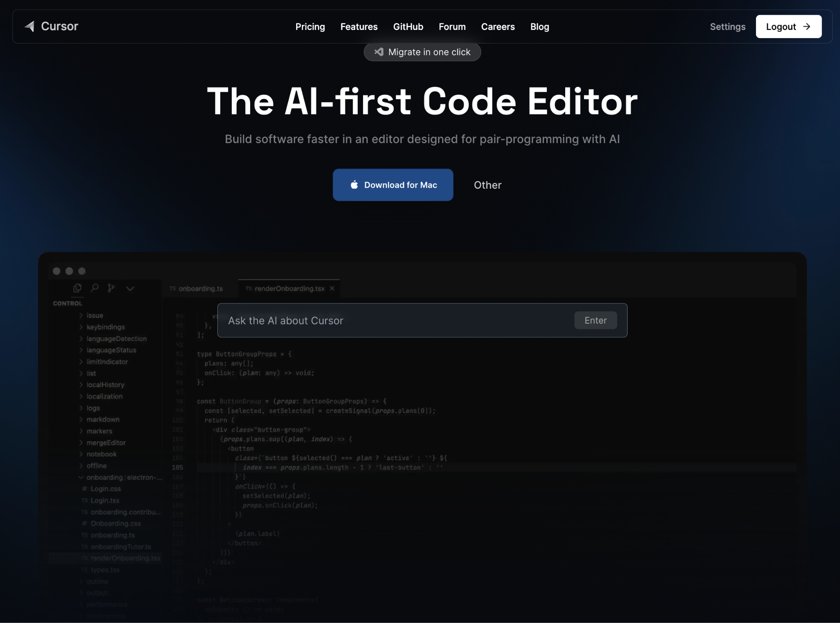This screenshot has height=623, width=840.
Task: Open the Pricing page
Action: (x=310, y=27)
